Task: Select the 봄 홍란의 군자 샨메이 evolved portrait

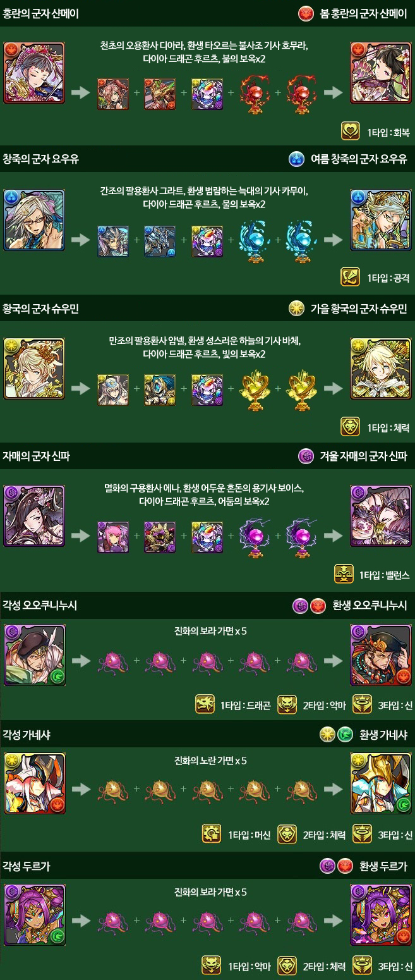Action: 380,73
